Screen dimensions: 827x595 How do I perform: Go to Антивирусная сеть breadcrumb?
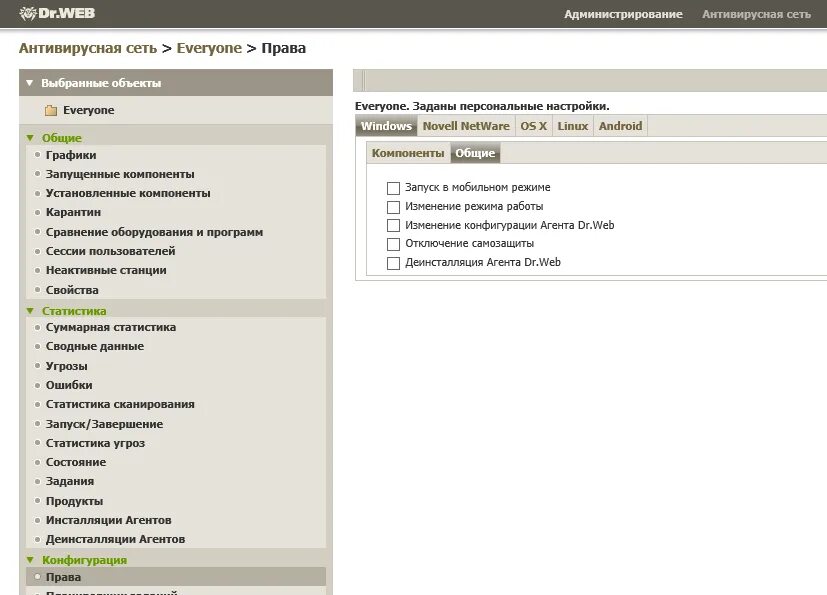coord(88,48)
